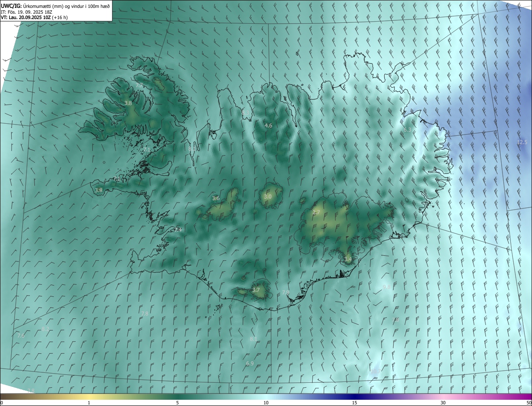
Task: Click the 3.7 value on Mýrdalsjökull glacier
Action: pos(256,290)
